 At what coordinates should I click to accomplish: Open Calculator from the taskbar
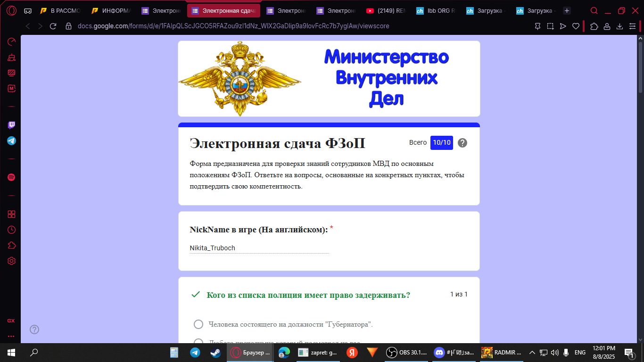coord(174,353)
